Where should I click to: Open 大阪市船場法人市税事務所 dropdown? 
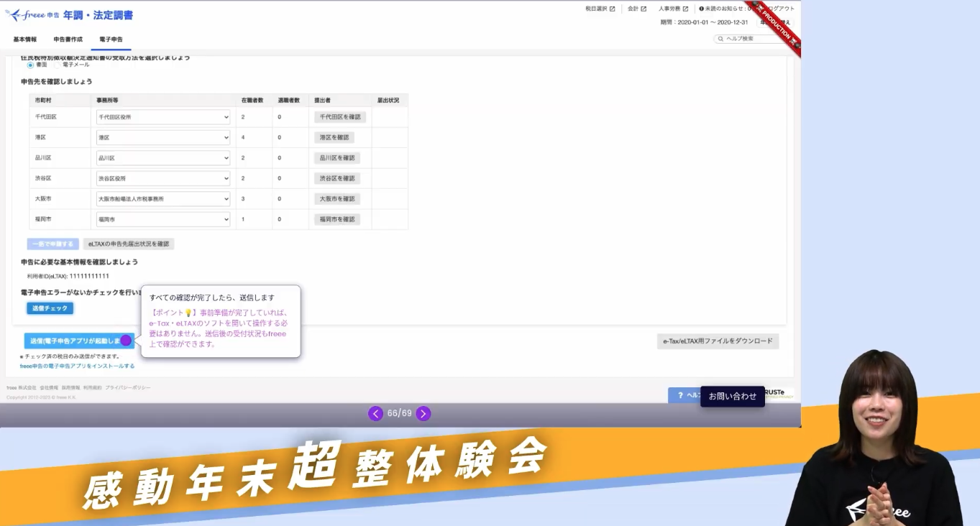pos(163,198)
